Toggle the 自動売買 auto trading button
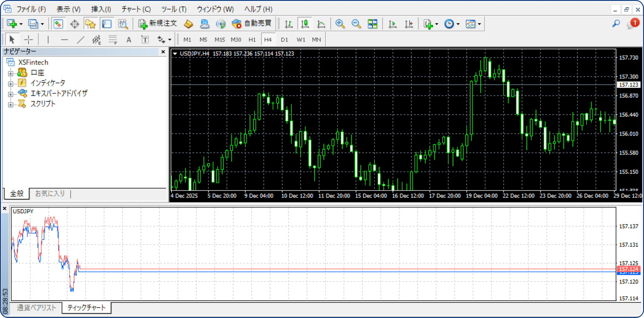The width and height of the screenshot is (644, 318). click(x=252, y=24)
